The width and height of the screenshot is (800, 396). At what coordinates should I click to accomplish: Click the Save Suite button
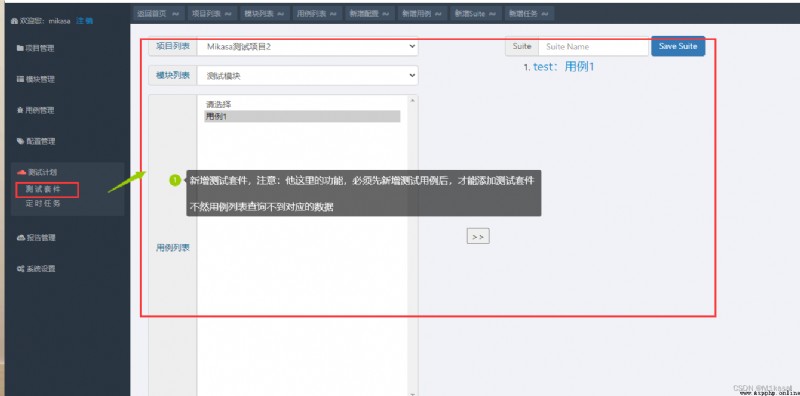(x=678, y=46)
